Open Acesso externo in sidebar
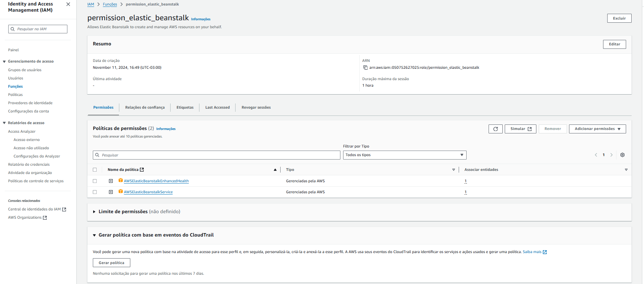The image size is (644, 284). [x=26, y=140]
